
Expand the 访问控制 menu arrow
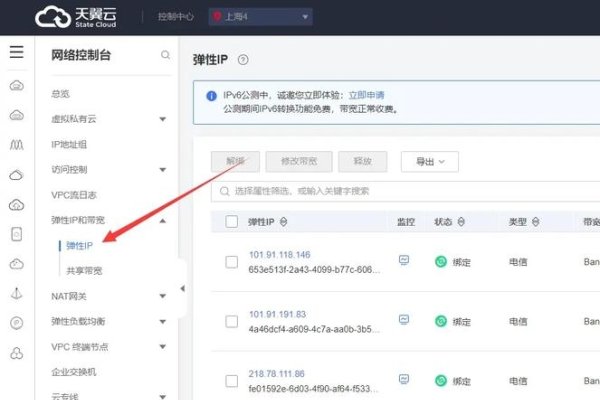click(x=163, y=170)
